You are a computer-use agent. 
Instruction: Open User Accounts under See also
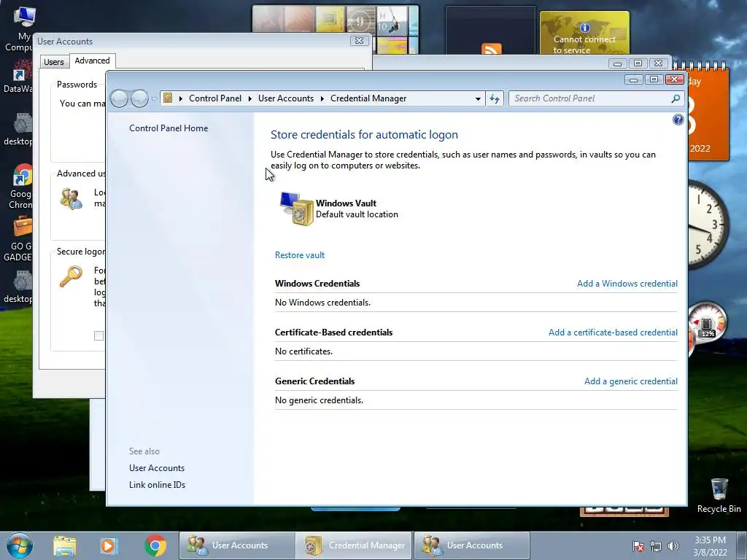click(157, 468)
